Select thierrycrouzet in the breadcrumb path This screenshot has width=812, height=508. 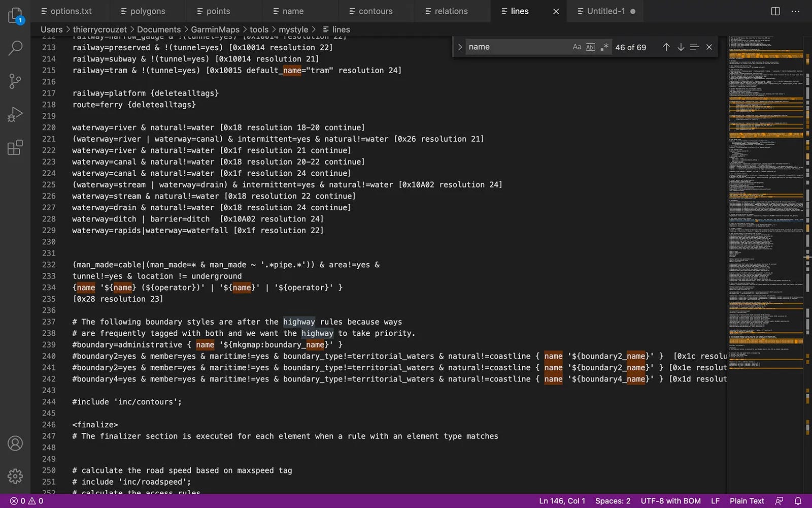coord(100,29)
